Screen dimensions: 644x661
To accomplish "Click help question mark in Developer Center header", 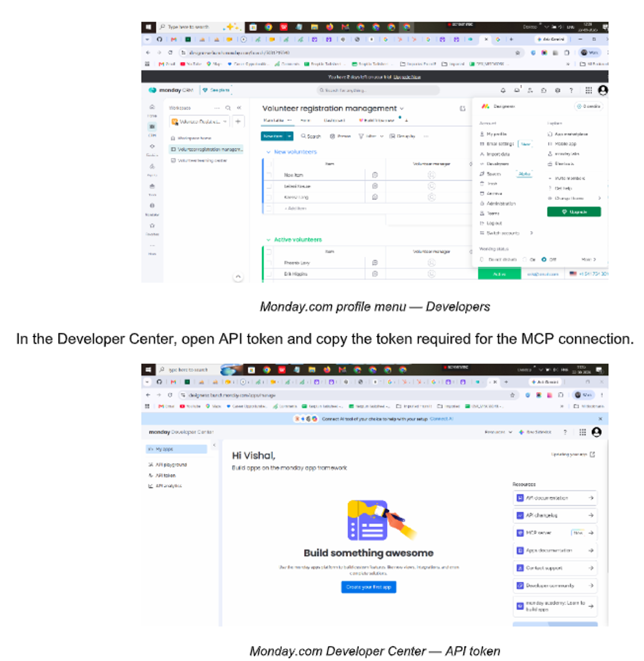I will [x=565, y=432].
